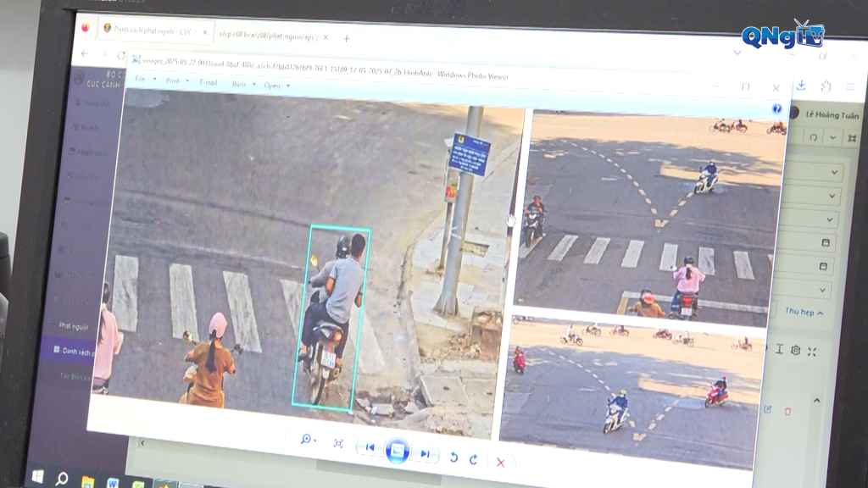
Task: Rotate the image clockwise
Action: point(474,459)
